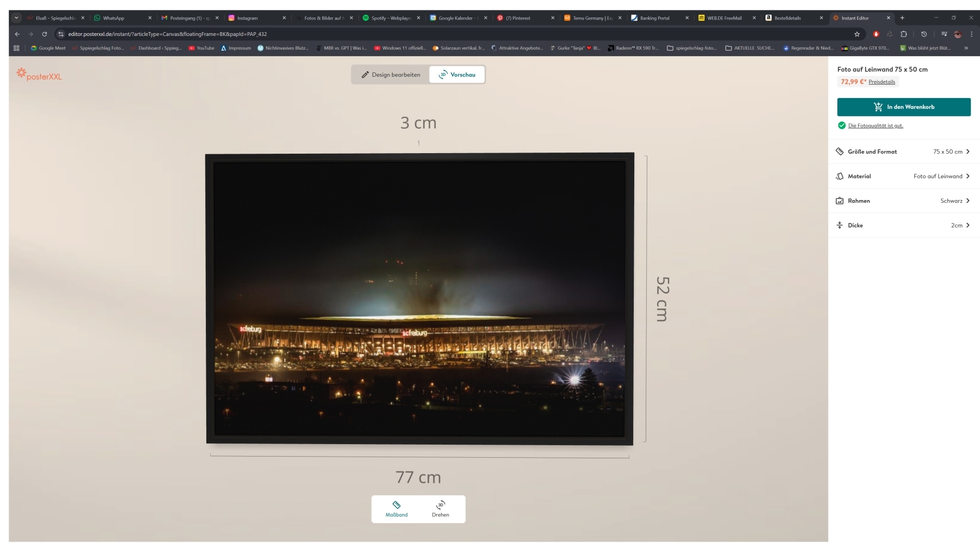Add canvas to cart with In den Warenkorb

coord(903,107)
